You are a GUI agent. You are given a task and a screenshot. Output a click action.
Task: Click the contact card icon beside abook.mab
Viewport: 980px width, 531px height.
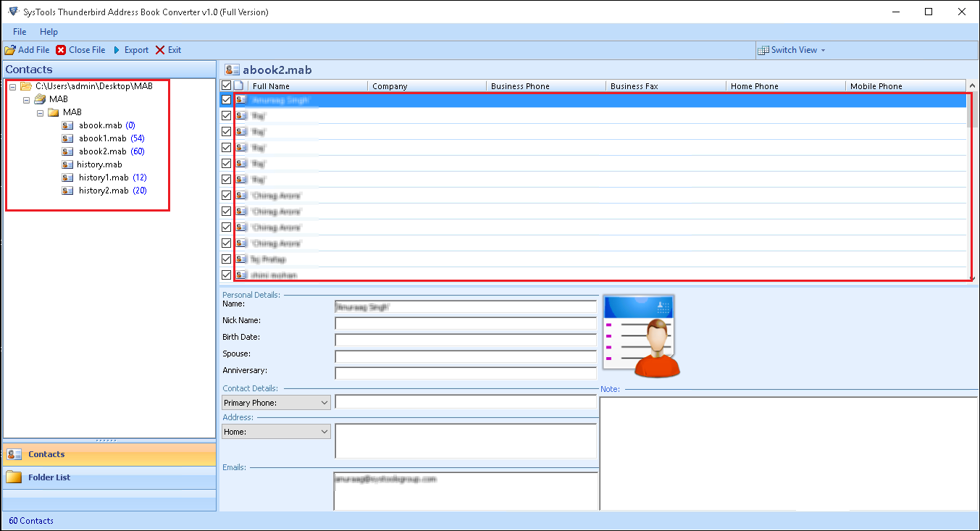tap(67, 125)
